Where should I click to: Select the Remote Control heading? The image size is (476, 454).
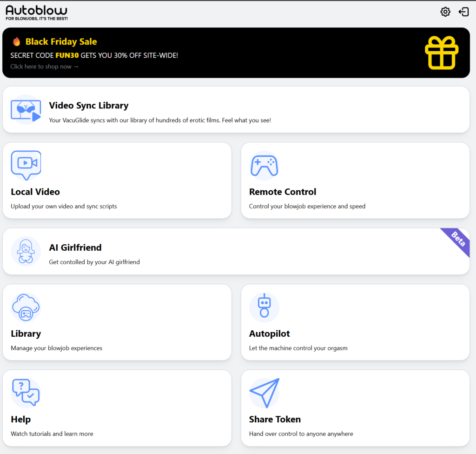[x=283, y=192]
